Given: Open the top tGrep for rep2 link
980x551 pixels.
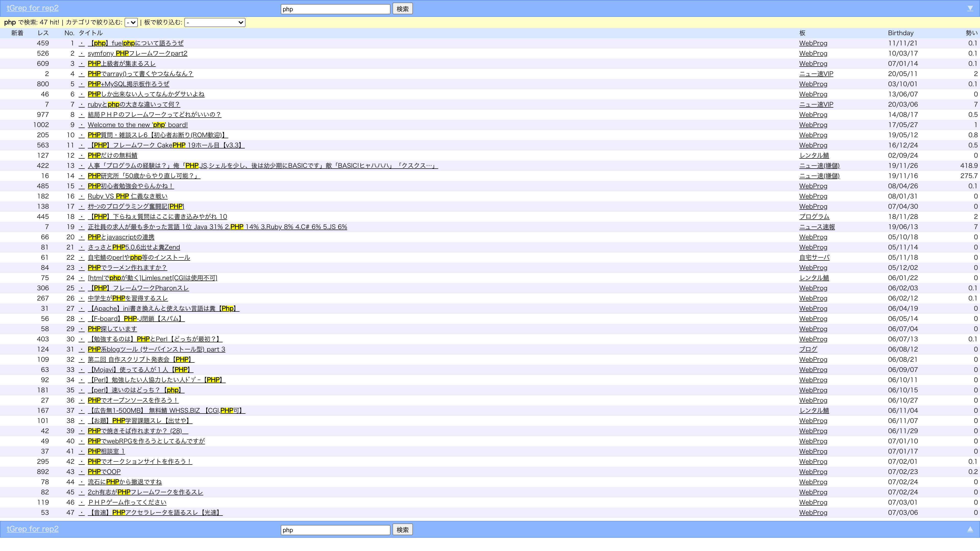Looking at the screenshot, I should [x=33, y=8].
